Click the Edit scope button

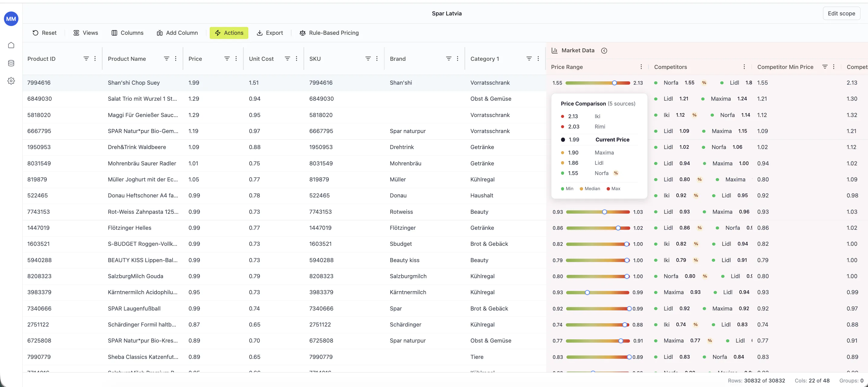[841, 14]
